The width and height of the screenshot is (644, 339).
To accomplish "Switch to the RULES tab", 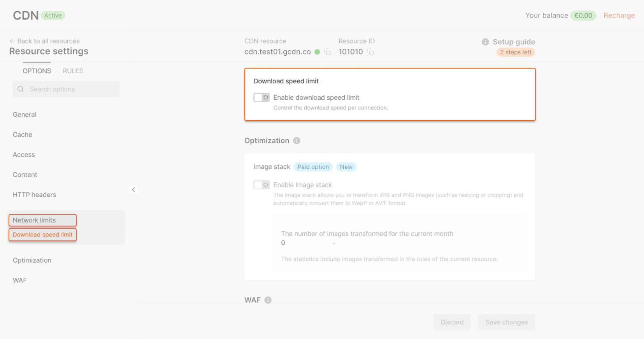I will pyautogui.click(x=72, y=71).
